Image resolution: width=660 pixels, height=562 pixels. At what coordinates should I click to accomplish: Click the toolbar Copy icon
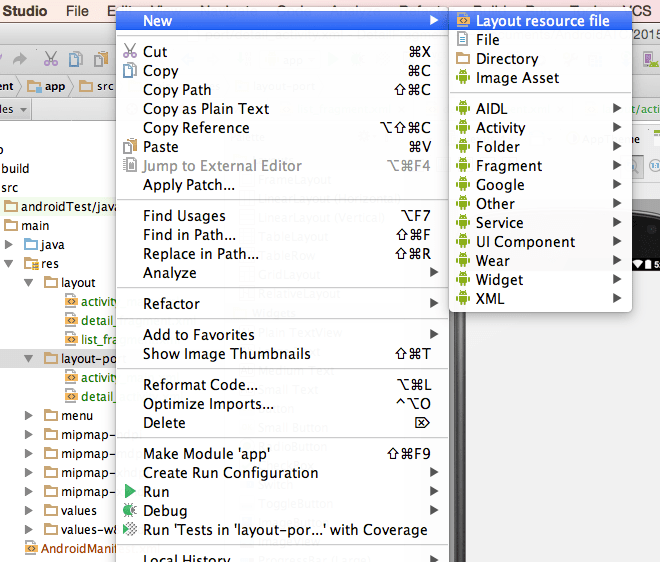(76, 59)
